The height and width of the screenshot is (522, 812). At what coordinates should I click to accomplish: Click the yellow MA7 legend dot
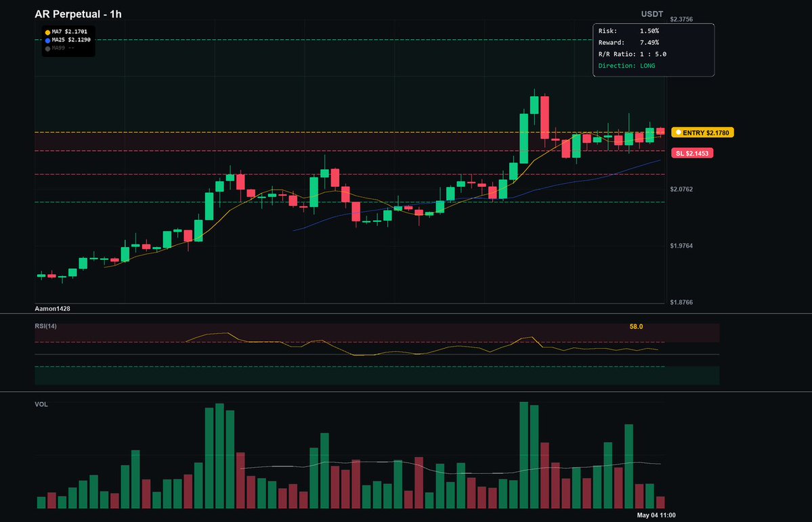click(47, 32)
